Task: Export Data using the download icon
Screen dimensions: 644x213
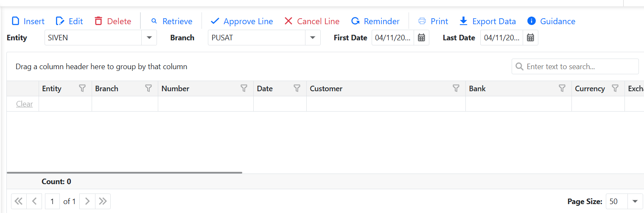Action: coord(488,21)
